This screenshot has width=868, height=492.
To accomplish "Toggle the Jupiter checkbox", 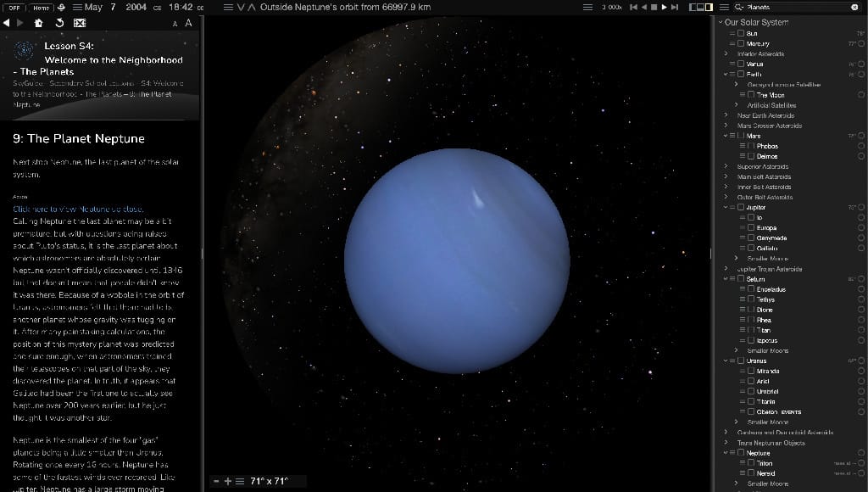I will pyautogui.click(x=741, y=207).
